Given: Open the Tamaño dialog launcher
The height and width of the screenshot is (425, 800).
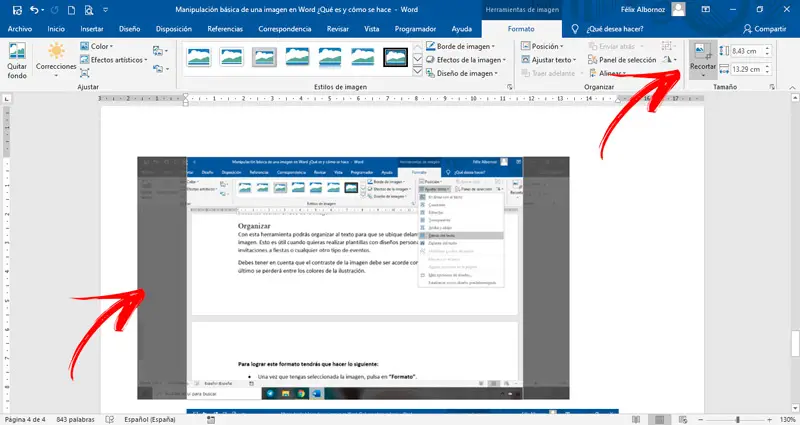Looking at the screenshot, I should tap(772, 87).
